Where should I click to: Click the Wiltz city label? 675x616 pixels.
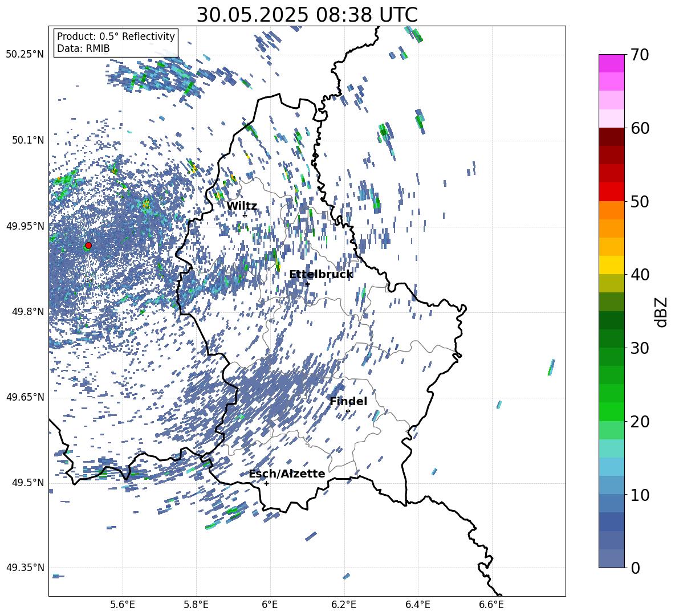coord(242,206)
